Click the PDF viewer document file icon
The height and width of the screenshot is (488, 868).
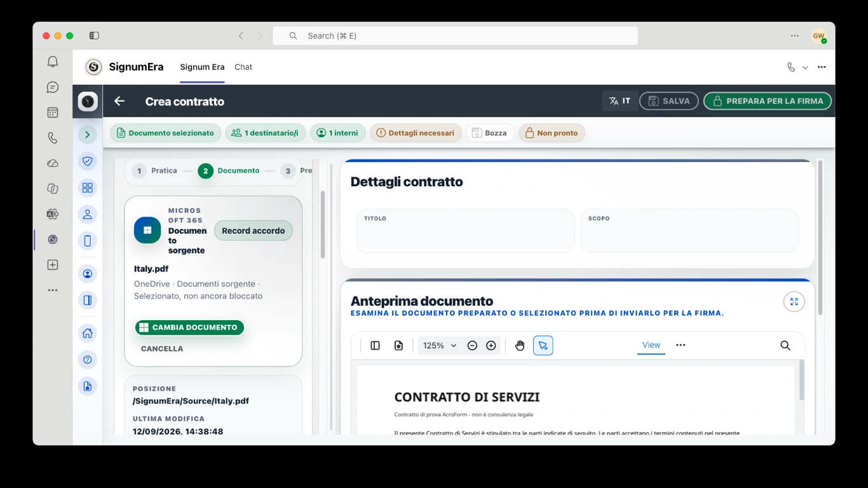[398, 346]
